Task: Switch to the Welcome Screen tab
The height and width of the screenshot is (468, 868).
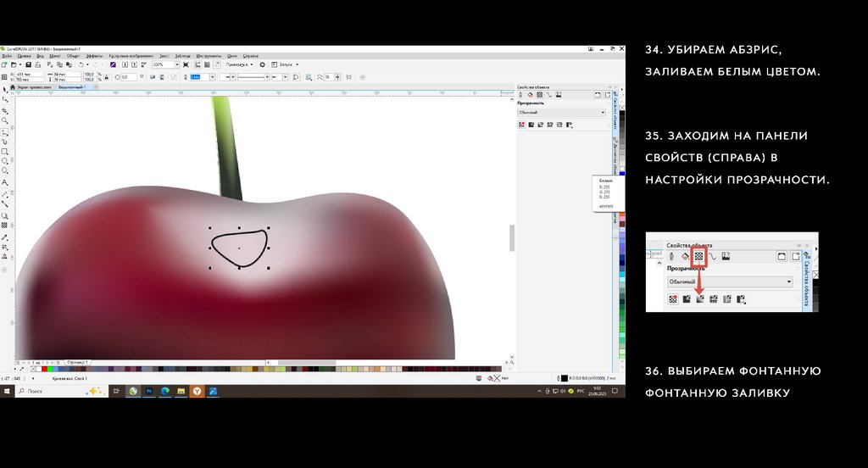Action: [x=31, y=87]
